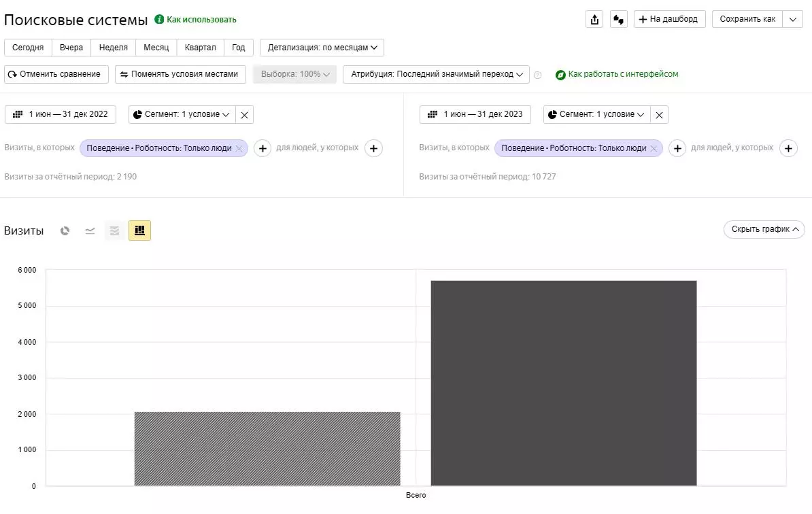This screenshot has height=514, width=812.
Task: Click attribution help question mark icon
Action: (538, 75)
